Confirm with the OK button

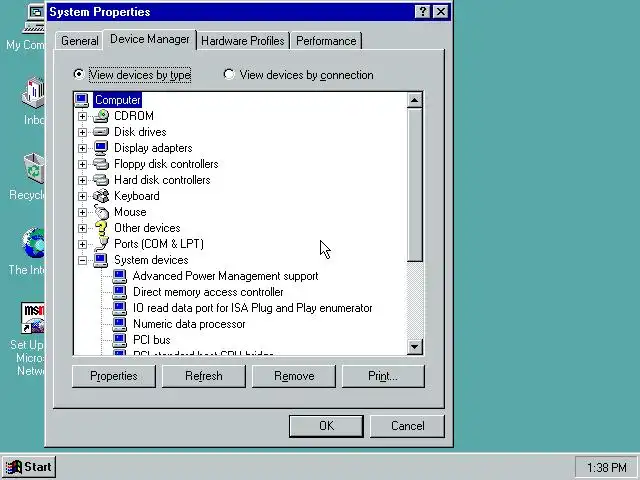tap(326, 426)
